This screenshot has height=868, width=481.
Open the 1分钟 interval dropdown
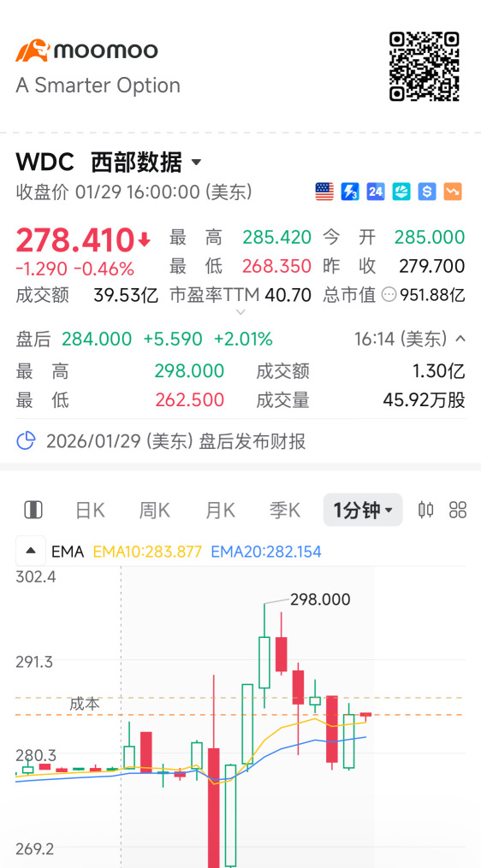click(363, 510)
